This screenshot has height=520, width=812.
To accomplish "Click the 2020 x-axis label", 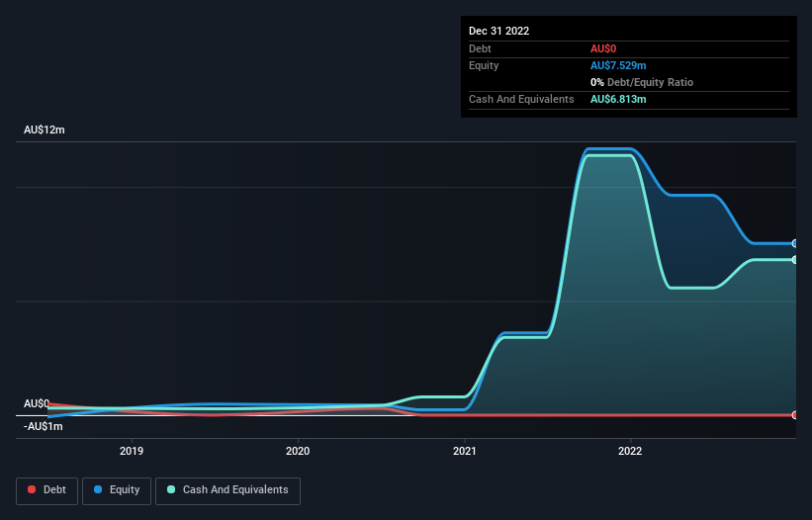I will point(298,451).
